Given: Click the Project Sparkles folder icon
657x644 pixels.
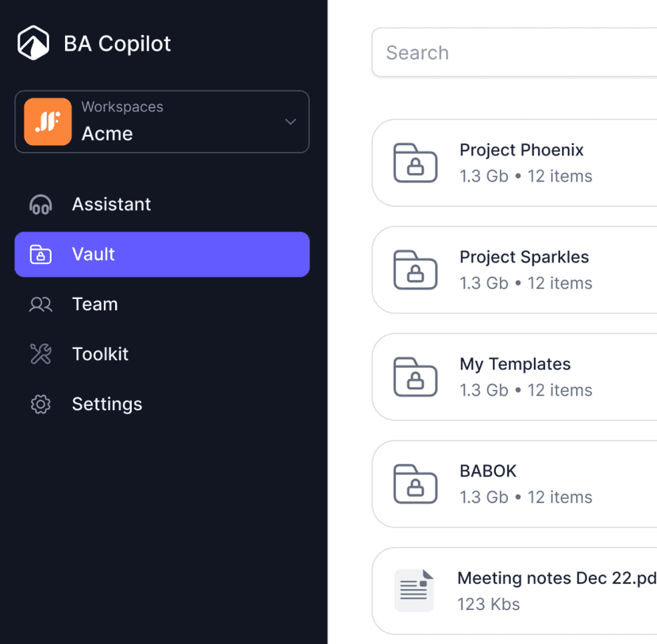Looking at the screenshot, I should (416, 270).
